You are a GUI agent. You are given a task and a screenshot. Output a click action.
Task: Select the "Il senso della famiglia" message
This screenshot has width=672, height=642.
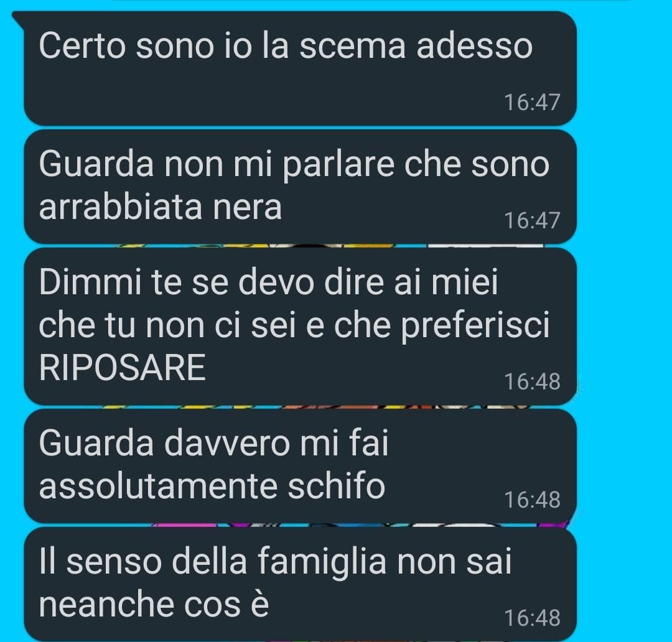click(x=300, y=584)
